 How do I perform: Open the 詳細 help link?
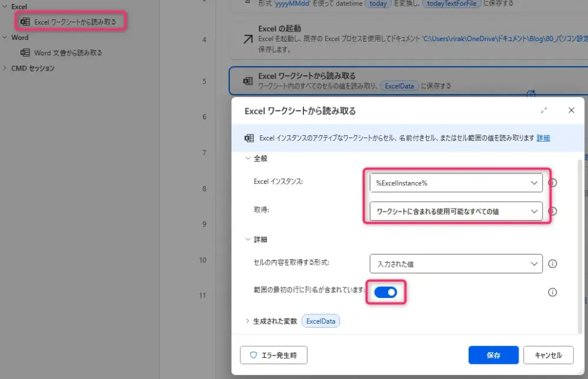tap(543, 138)
